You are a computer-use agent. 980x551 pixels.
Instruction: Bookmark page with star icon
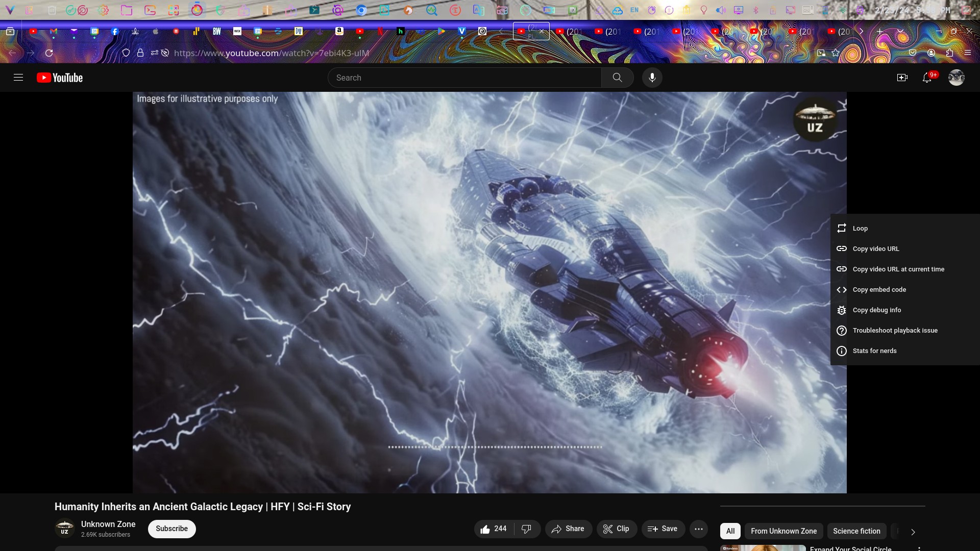836,53
